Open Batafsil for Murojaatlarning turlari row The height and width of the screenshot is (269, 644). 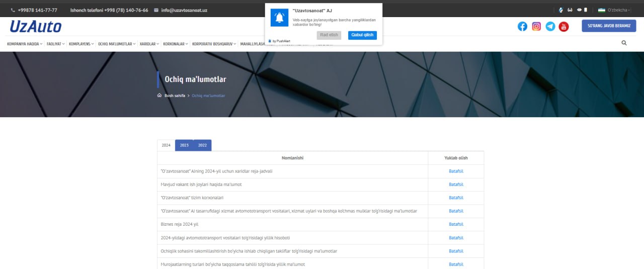pyautogui.click(x=456, y=264)
